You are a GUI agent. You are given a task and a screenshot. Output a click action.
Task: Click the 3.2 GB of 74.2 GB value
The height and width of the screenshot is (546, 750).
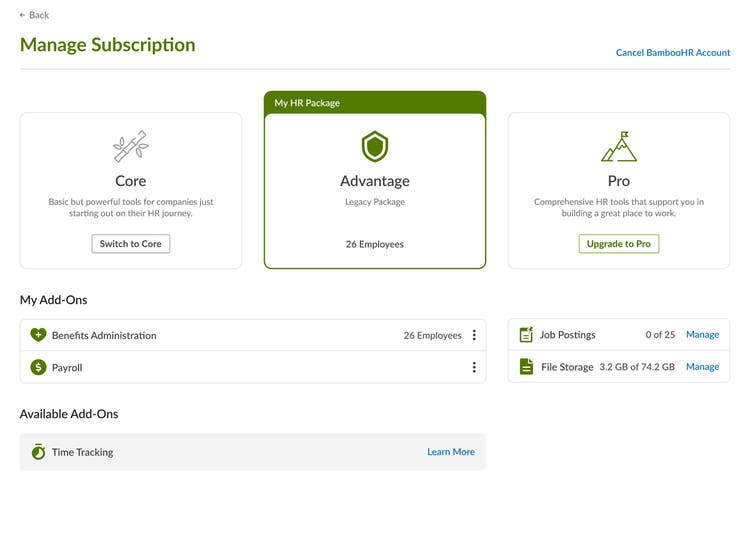coord(637,367)
